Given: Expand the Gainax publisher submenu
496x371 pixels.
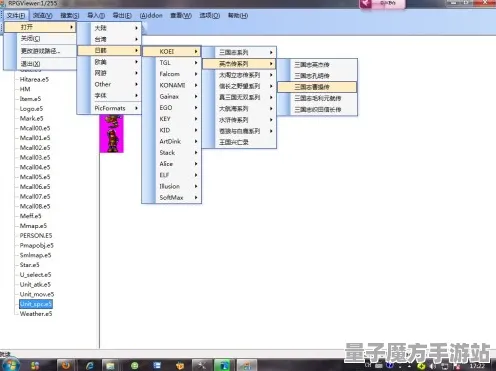Looking at the screenshot, I should (x=172, y=97).
